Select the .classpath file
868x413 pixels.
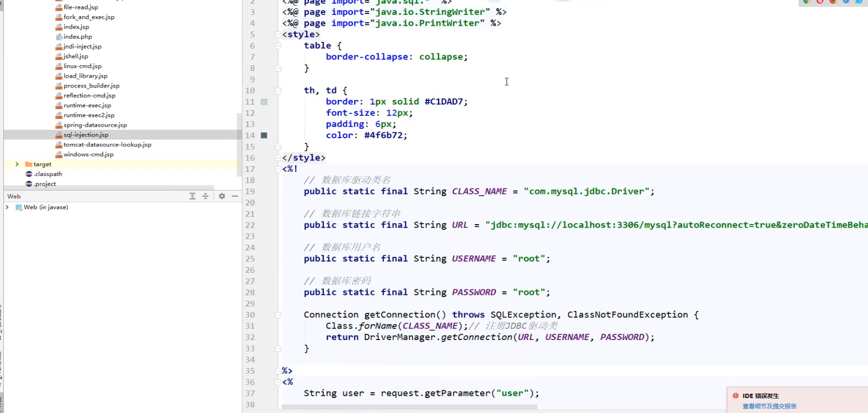click(x=48, y=174)
